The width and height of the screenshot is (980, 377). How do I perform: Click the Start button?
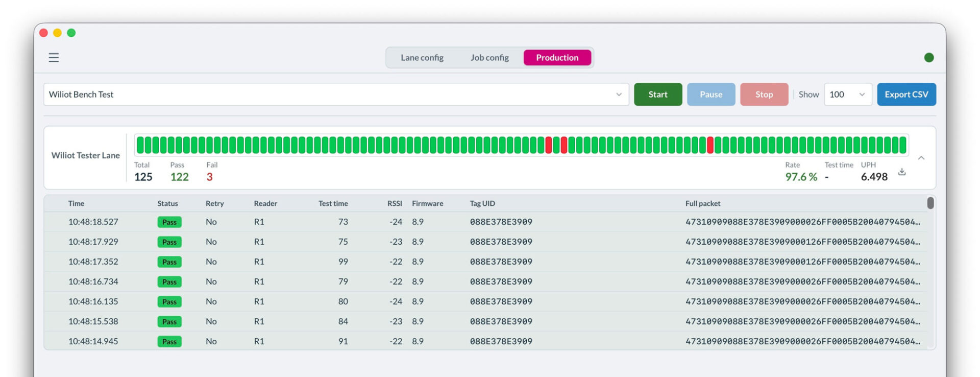click(x=658, y=95)
